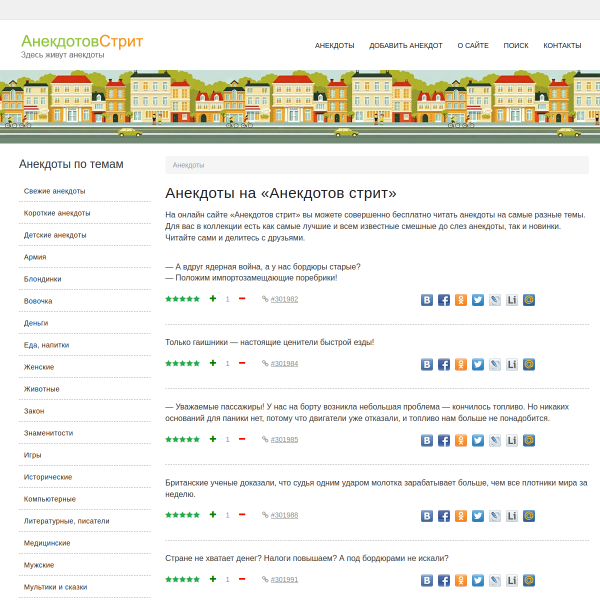Screen dimensions: 600x600
Task: Click the Анекдоты breadcrumb
Action: pos(188,165)
